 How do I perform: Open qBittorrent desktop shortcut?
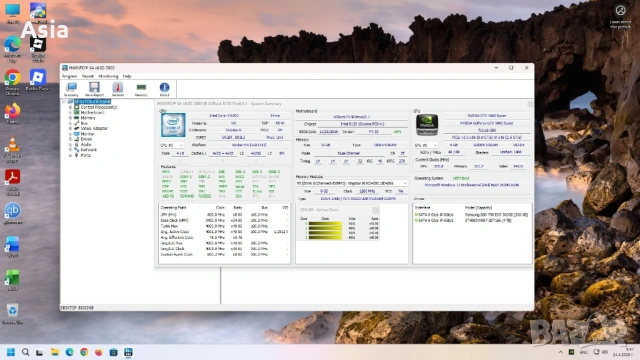pos(12,214)
